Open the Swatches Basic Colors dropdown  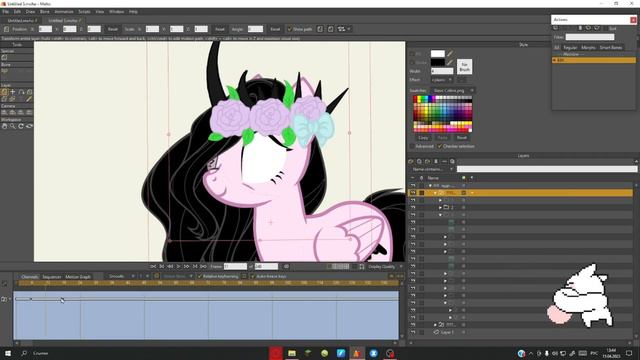point(454,91)
